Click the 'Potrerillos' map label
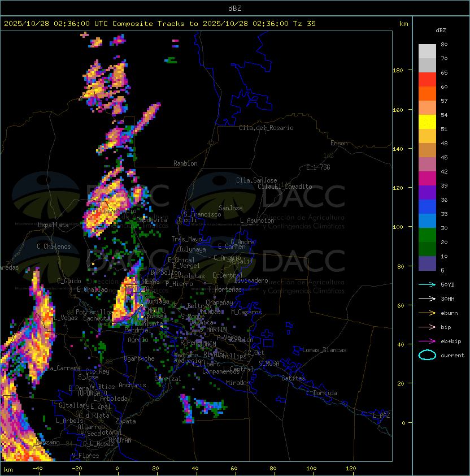470x476 pixels. 95,311
